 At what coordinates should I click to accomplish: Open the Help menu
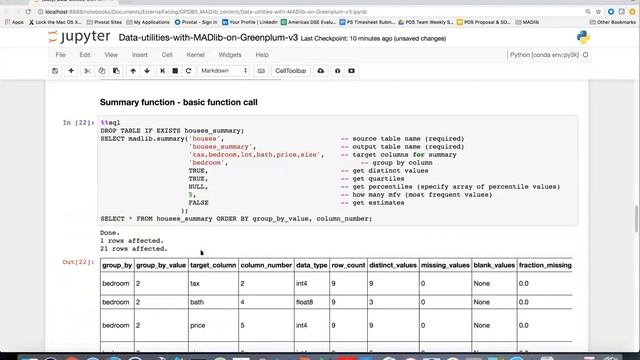point(262,55)
